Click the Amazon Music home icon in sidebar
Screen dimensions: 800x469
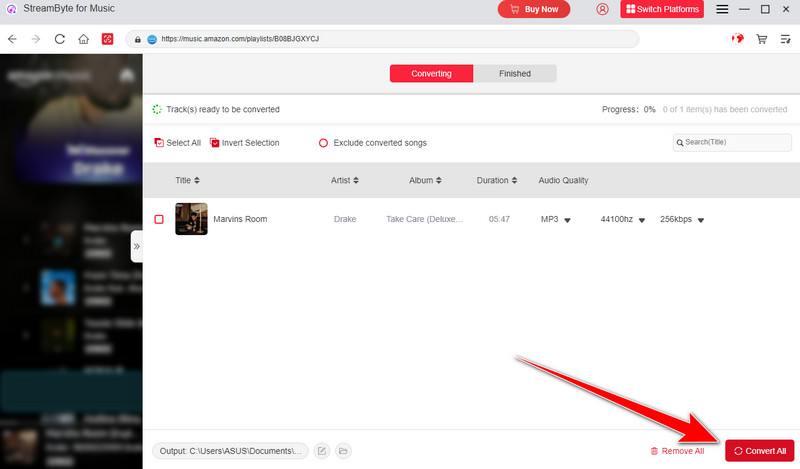click(x=127, y=76)
